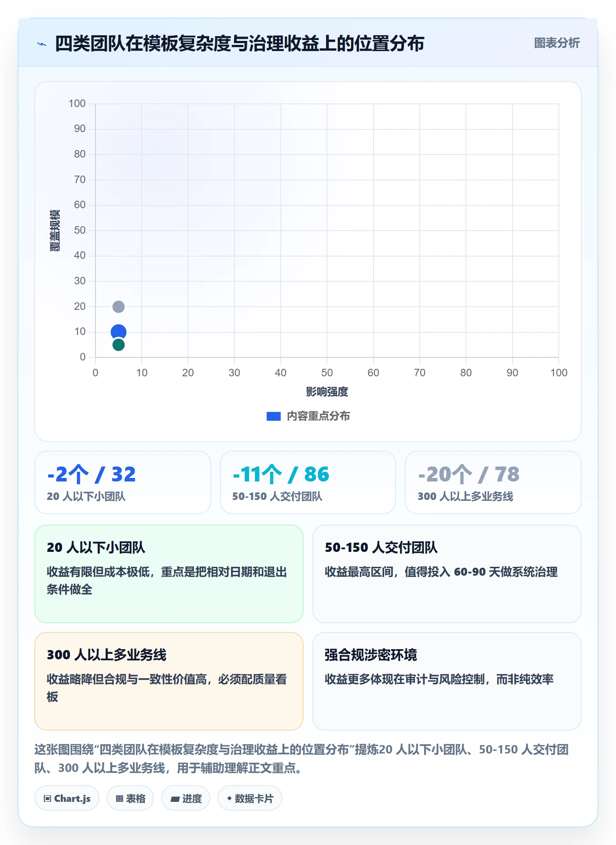Image resolution: width=616 pixels, height=845 pixels.
Task: Click the 50-150 人交付团队 label under -11个
Action: [277, 496]
